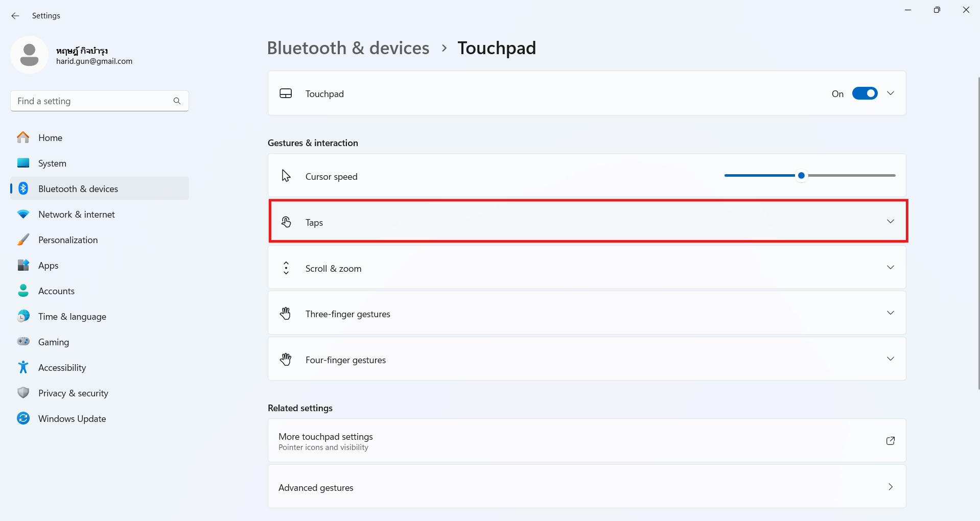The width and height of the screenshot is (980, 521).
Task: Expand the Scroll & zoom section
Action: click(x=891, y=268)
